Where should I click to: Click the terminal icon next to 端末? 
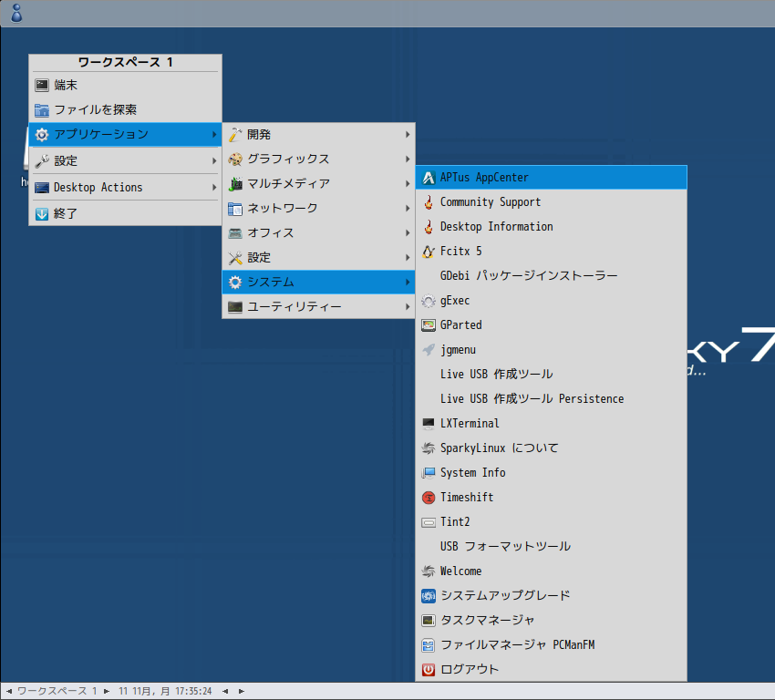(x=42, y=86)
